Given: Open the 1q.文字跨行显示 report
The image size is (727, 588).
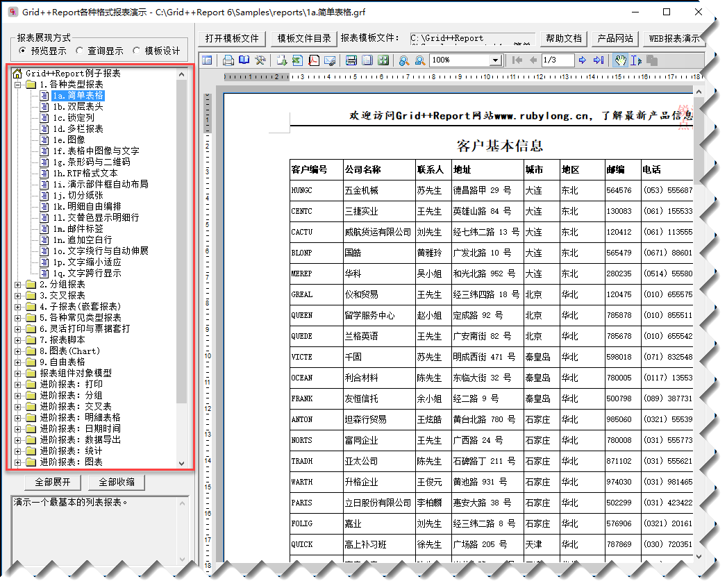Looking at the screenshot, I should [x=87, y=274].
